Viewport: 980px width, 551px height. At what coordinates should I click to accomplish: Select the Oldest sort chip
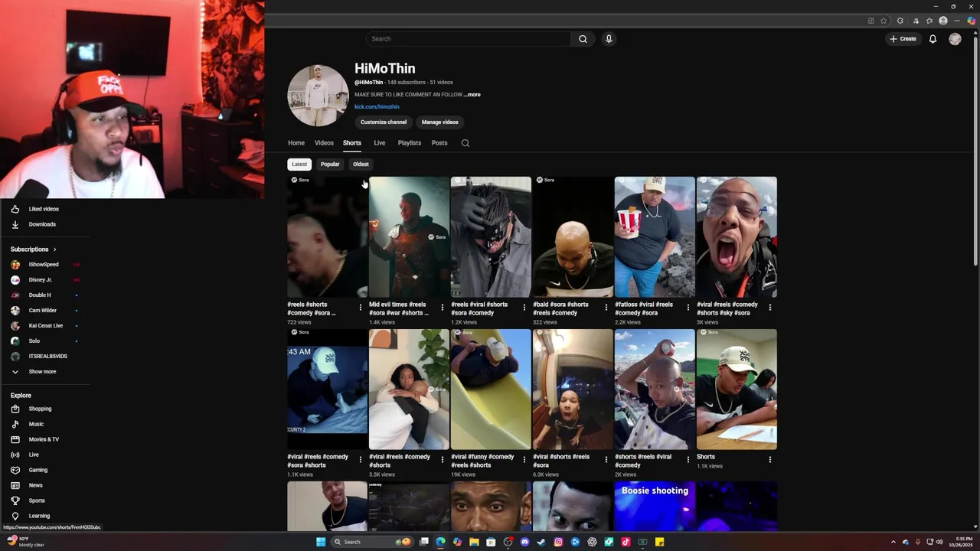pos(361,164)
